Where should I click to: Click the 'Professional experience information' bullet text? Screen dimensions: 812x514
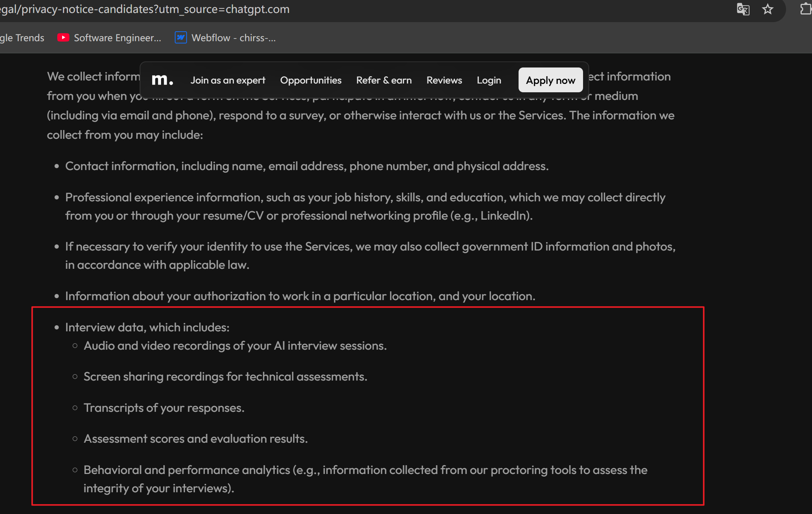(x=365, y=206)
